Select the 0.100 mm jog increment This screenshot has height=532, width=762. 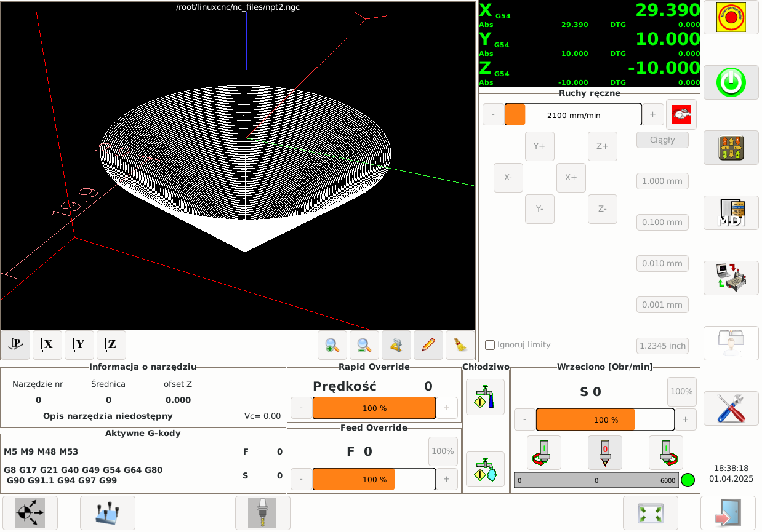coord(662,223)
